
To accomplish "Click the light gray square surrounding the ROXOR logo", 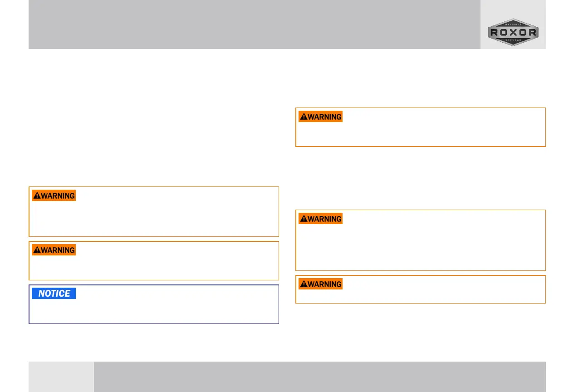I will coord(513,24).
